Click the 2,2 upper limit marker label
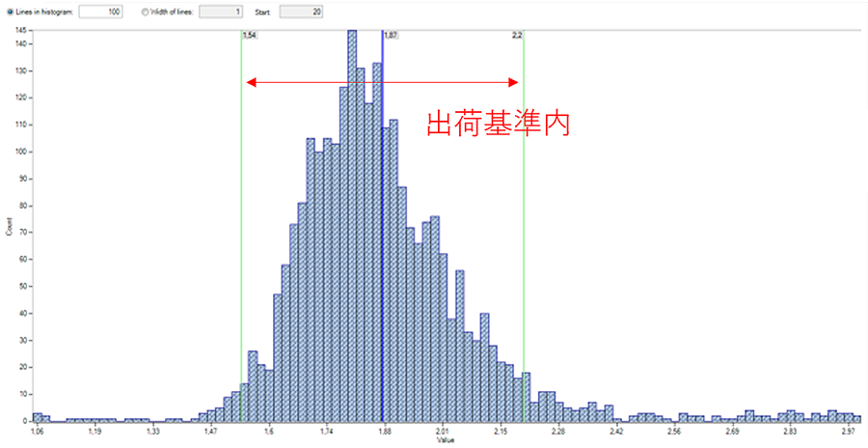The height and width of the screenshot is (448, 868). (517, 35)
